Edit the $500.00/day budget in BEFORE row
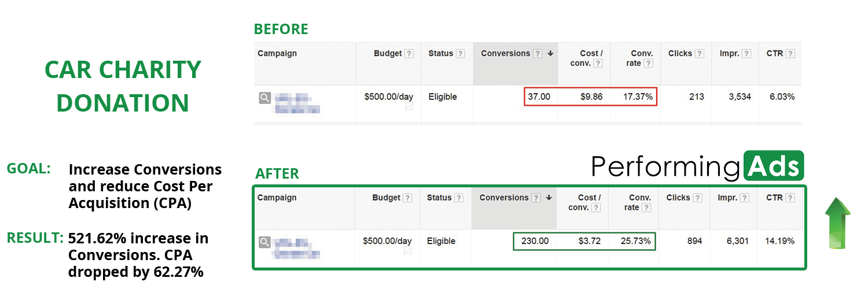Image resolution: width=868 pixels, height=289 pixels. click(388, 97)
